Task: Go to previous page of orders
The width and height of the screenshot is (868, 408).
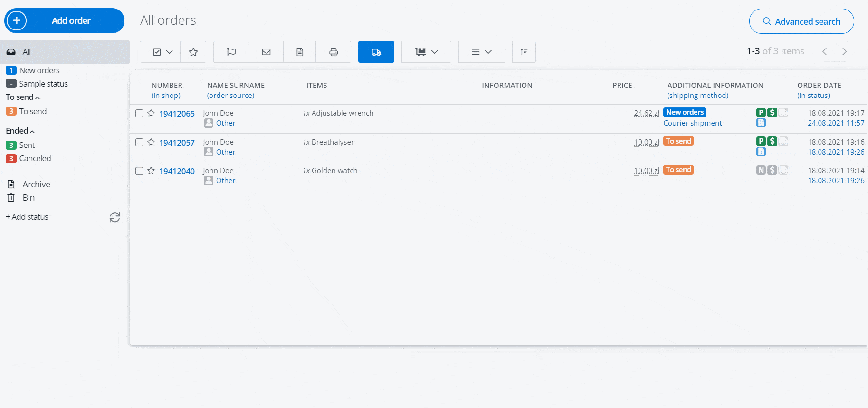Action: 825,51
